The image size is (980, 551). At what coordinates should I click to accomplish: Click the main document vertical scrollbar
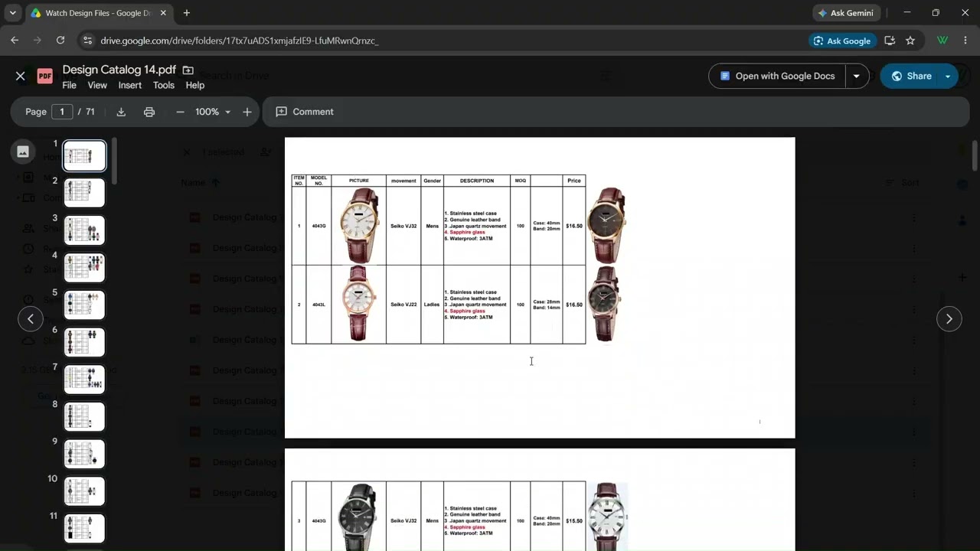tap(975, 156)
